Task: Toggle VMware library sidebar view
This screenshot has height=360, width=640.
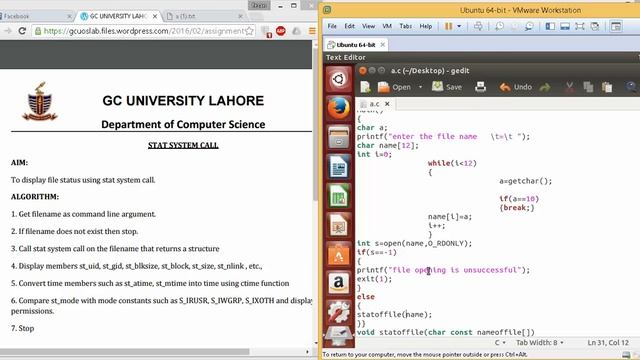Action: click(x=550, y=26)
